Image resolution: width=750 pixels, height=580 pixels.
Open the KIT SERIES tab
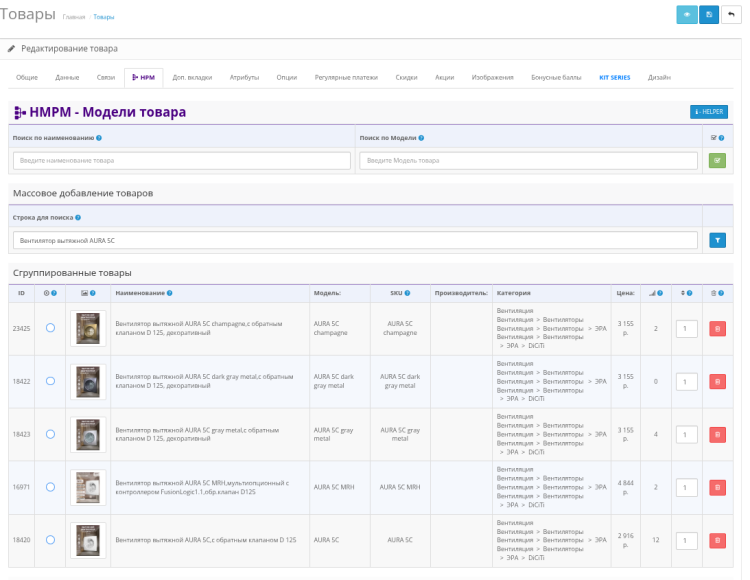[x=614, y=77]
